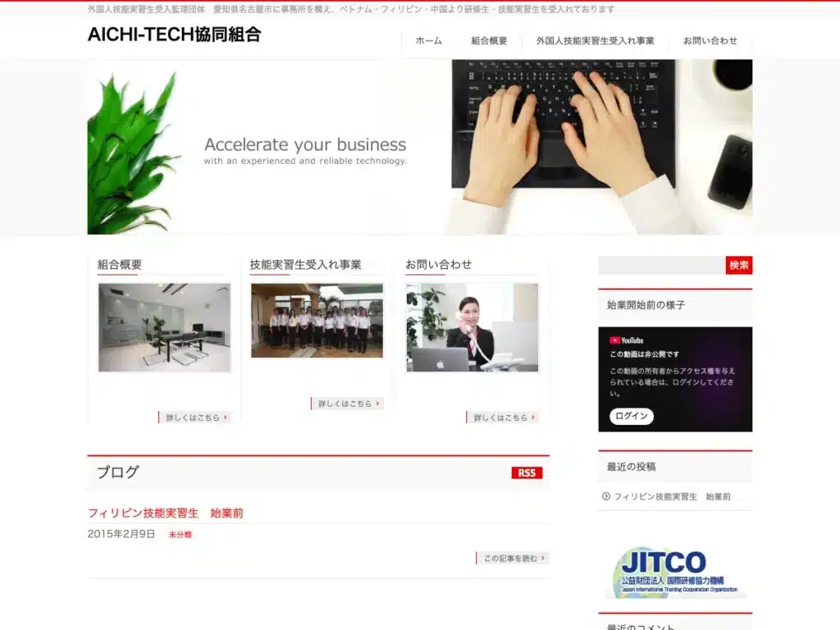Viewport: 840px width, 630px height.
Task: Click the 最近の投稿 widget title
Action: (x=631, y=467)
